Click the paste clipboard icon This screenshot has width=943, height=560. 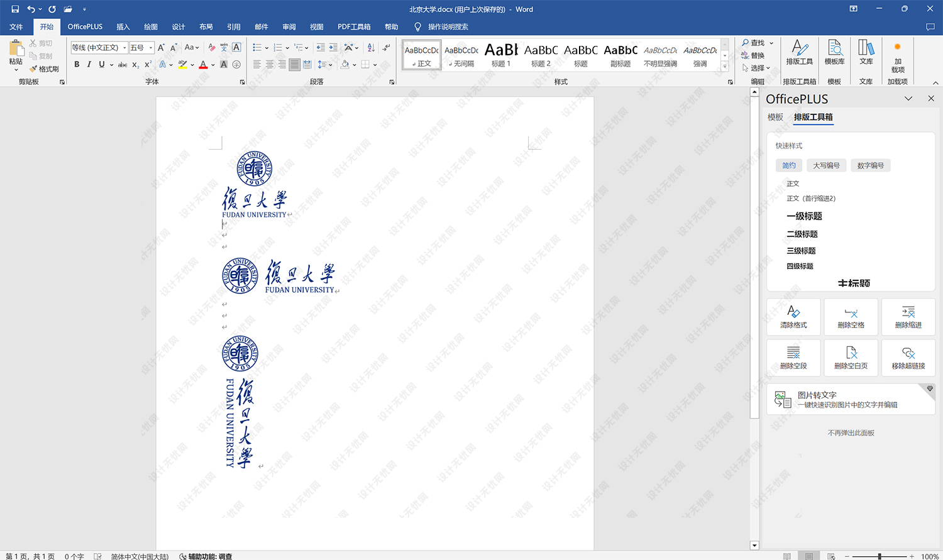pyautogui.click(x=16, y=48)
